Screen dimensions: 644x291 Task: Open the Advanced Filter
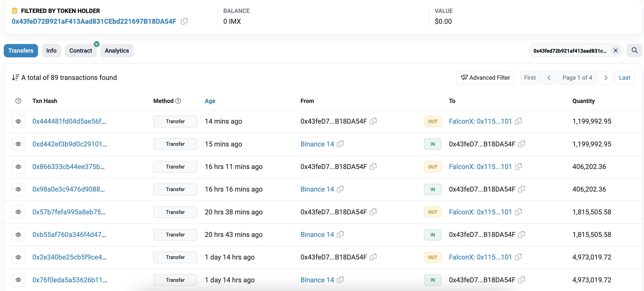[485, 78]
